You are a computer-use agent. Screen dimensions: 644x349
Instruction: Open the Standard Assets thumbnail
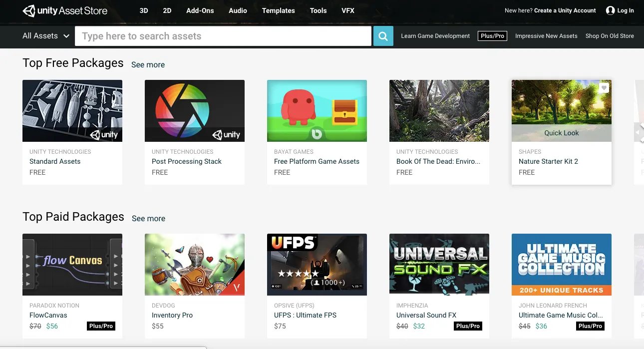(x=72, y=111)
